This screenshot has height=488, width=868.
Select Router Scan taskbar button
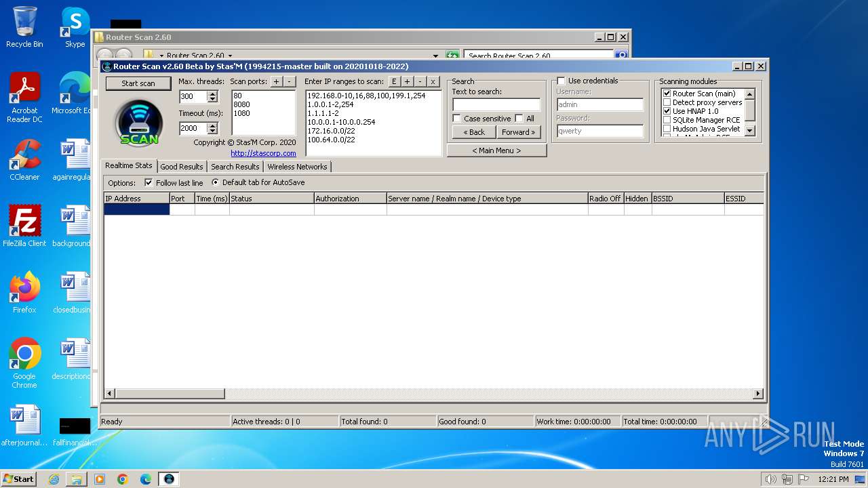click(x=169, y=479)
